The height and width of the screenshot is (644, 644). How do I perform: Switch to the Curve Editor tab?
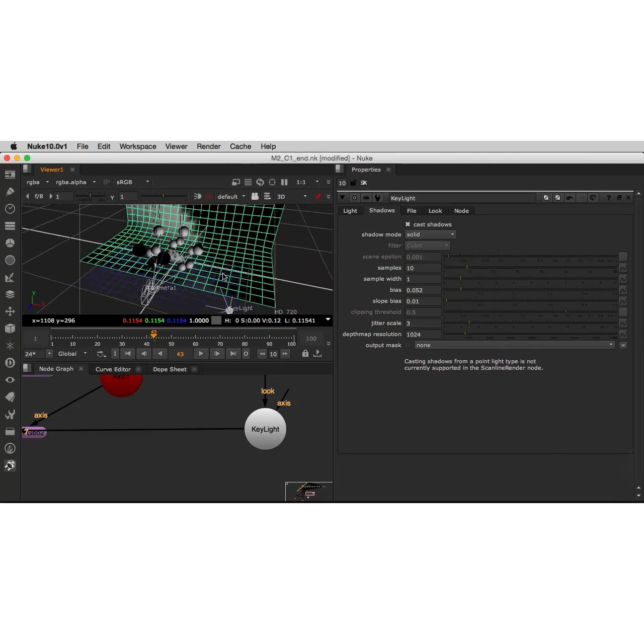click(113, 369)
